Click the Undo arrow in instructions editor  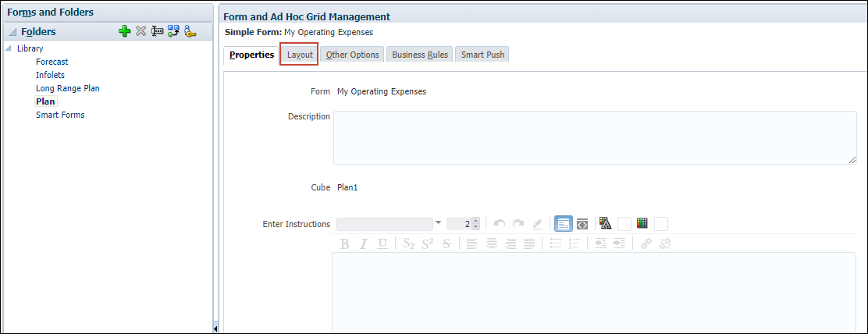click(x=500, y=224)
